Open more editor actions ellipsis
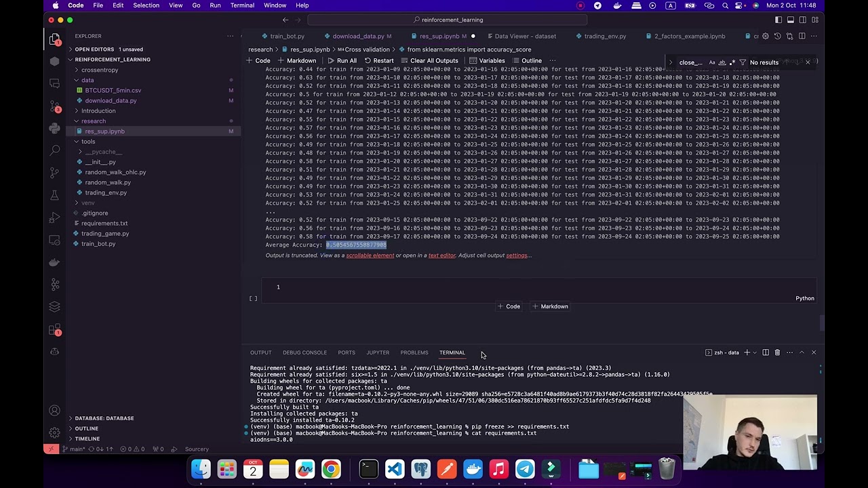Viewport: 868px width, 488px height. coord(814,36)
